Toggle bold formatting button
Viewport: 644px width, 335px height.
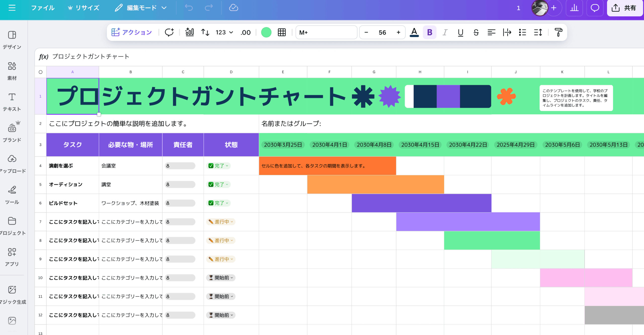[429, 32]
